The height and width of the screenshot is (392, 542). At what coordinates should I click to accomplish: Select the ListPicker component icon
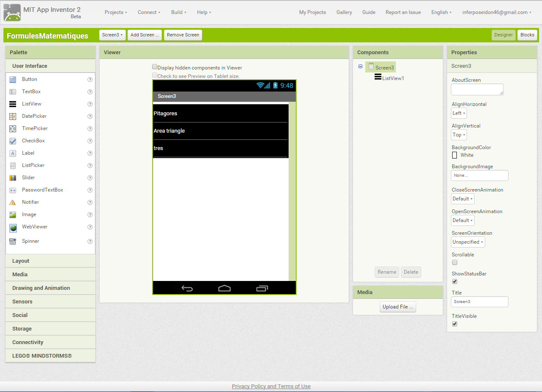[x=13, y=166]
